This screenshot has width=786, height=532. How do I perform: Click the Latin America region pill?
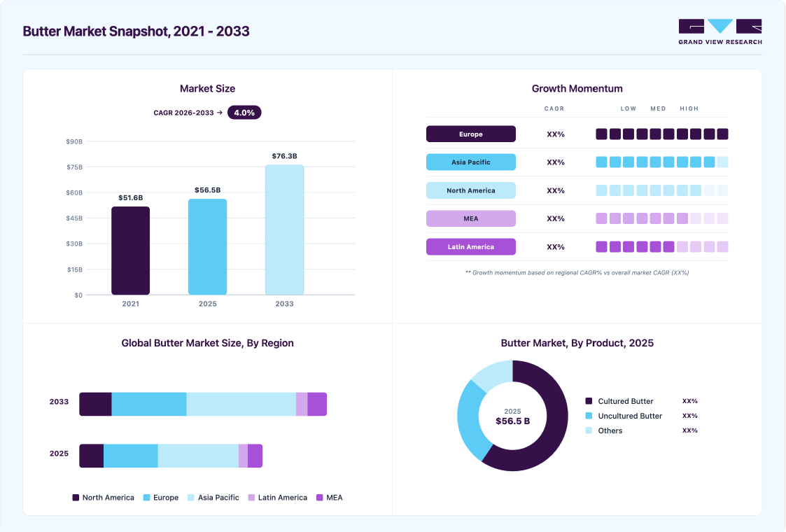tap(471, 246)
